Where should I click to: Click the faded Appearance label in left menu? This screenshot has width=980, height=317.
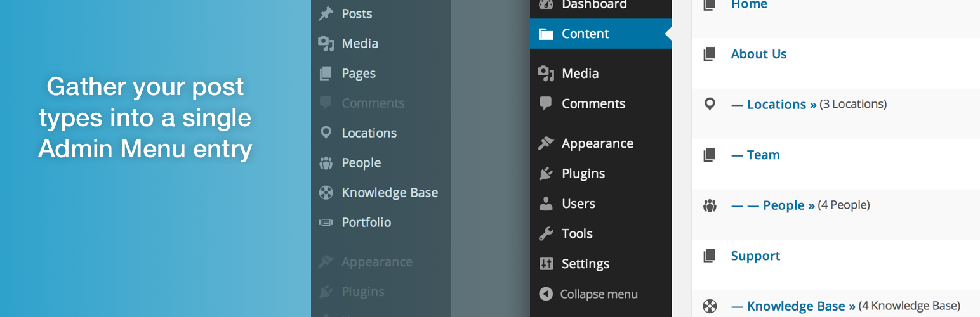pyautogui.click(x=377, y=262)
